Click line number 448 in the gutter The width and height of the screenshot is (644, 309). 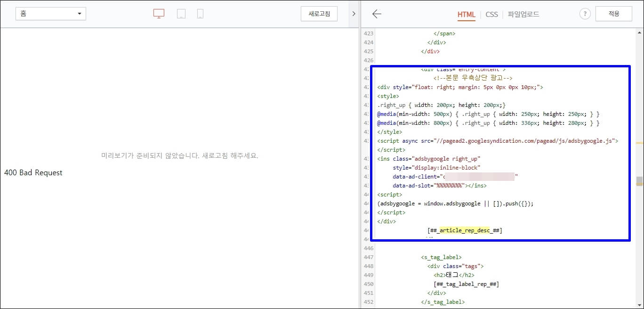point(369,266)
